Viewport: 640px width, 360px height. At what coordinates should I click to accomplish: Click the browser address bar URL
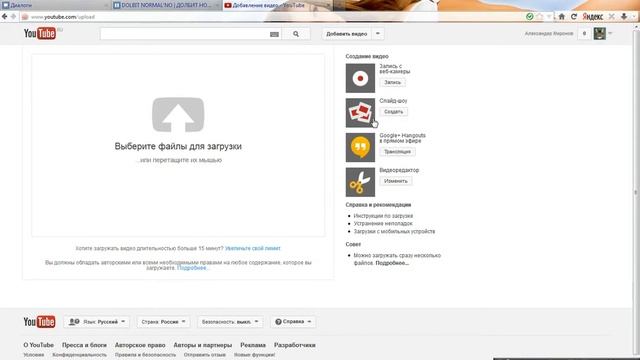coord(63,17)
